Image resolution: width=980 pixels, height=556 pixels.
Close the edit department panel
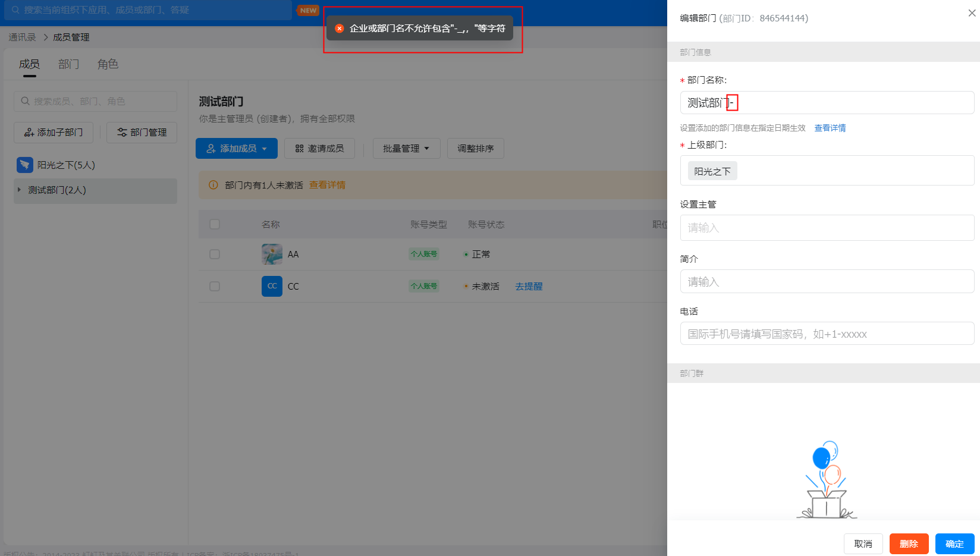[x=972, y=13]
